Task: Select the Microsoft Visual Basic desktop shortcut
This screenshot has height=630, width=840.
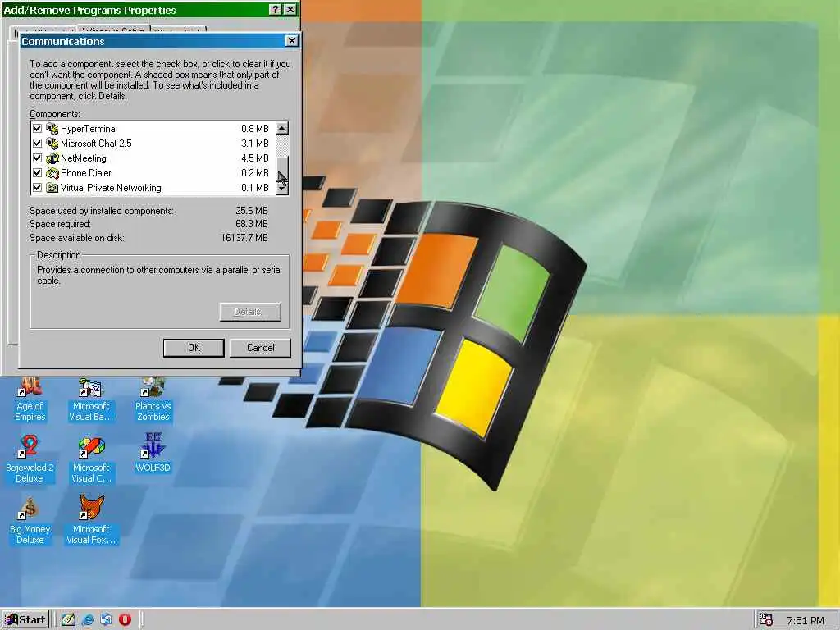Action: tap(91, 400)
